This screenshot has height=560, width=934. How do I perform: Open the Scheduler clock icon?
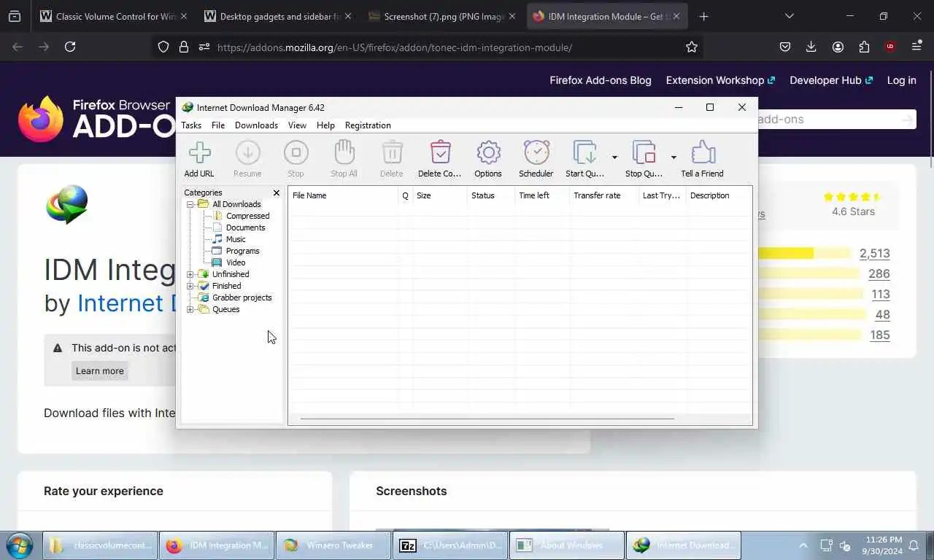[x=536, y=153]
